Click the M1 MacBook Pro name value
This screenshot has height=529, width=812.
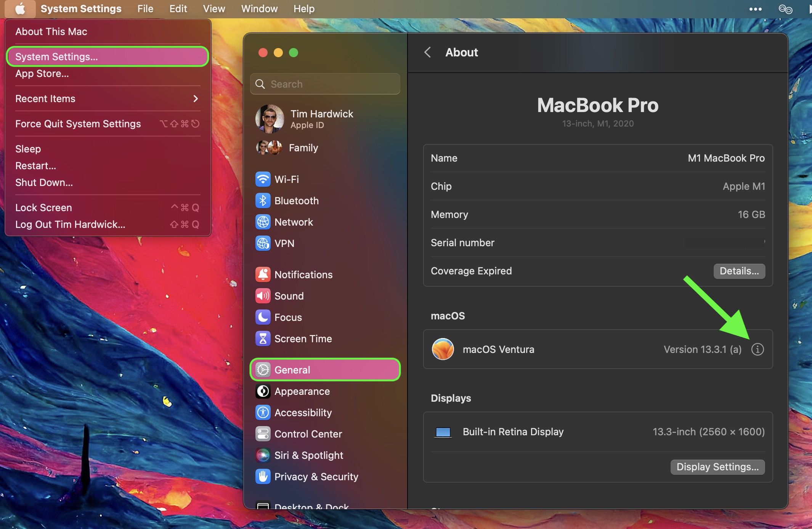[726, 158]
